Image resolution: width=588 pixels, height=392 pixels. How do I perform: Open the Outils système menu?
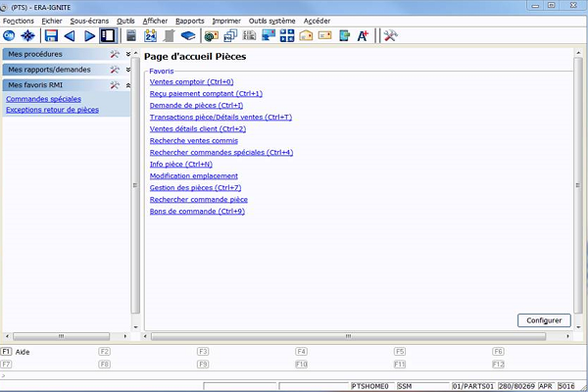[271, 20]
